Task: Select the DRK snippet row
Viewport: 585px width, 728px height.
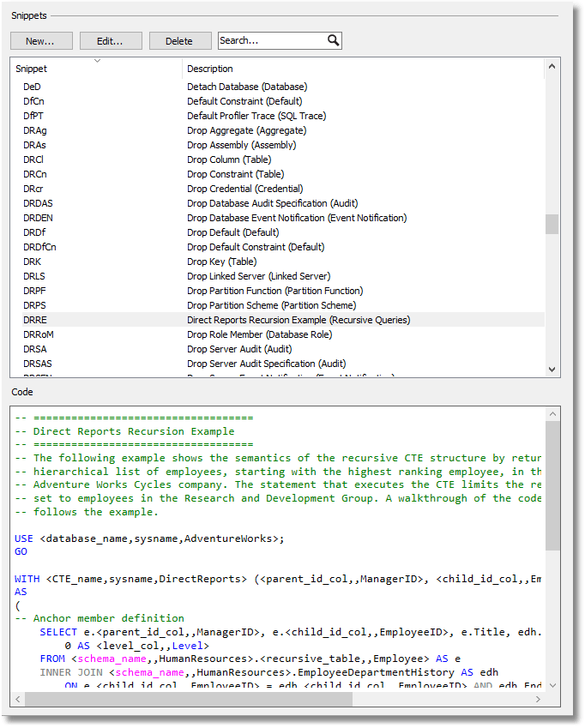Action: [283, 262]
